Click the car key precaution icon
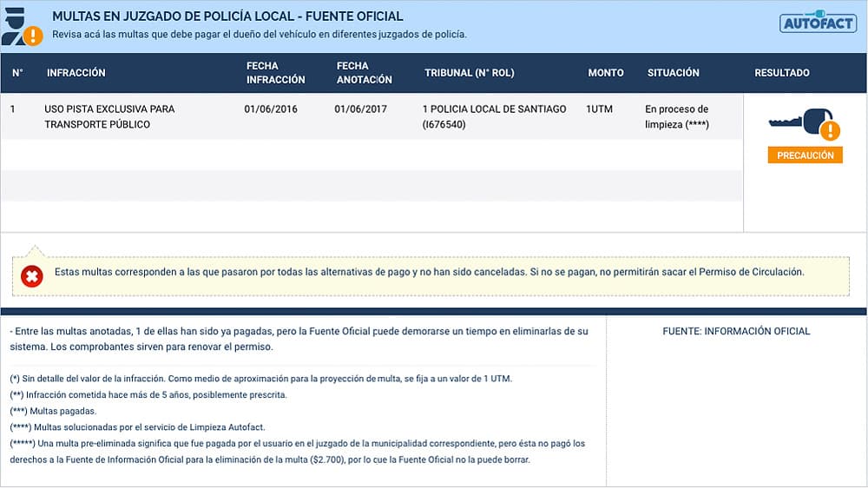Viewport: 868px width, 489px height. (805, 123)
